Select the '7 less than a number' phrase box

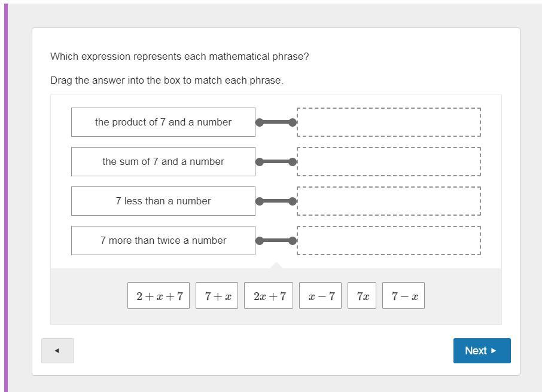tap(163, 201)
